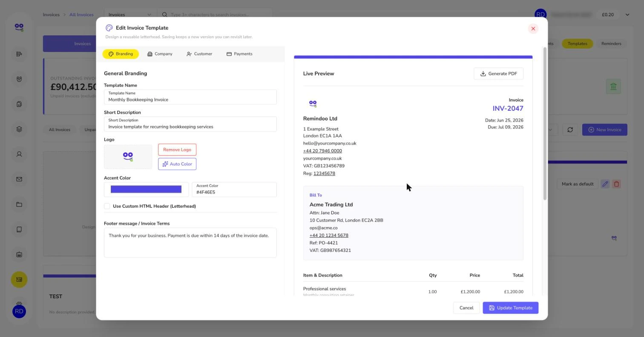Click Remindoo logo in the sidebar
The image size is (644, 337).
pyautogui.click(x=19, y=27)
